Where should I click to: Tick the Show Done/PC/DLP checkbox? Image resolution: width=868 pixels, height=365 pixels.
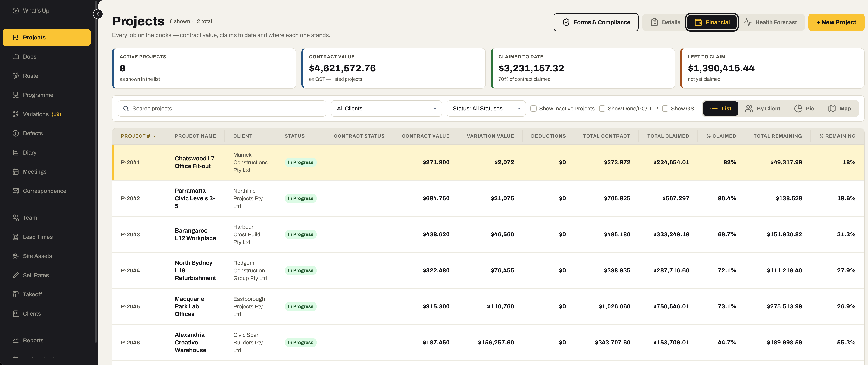pos(602,109)
